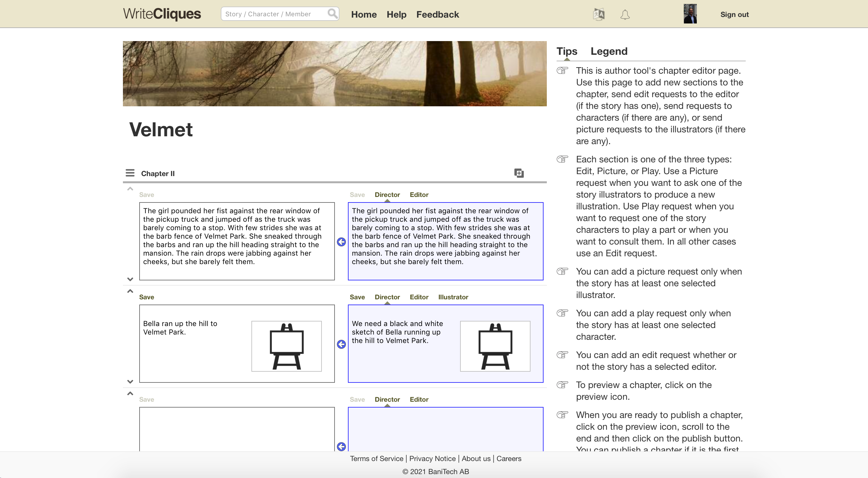The image size is (868, 478).
Task: Click the translate language icon
Action: [598, 14]
